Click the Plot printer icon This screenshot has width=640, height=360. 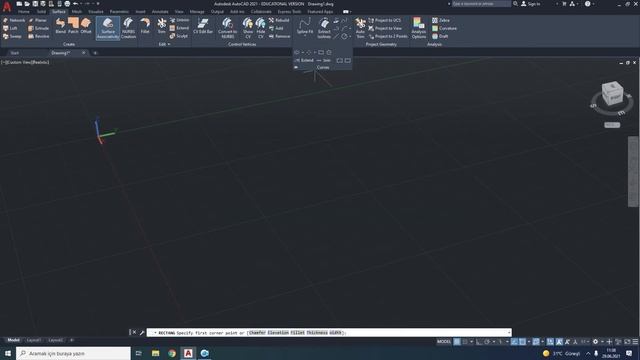click(x=67, y=4)
